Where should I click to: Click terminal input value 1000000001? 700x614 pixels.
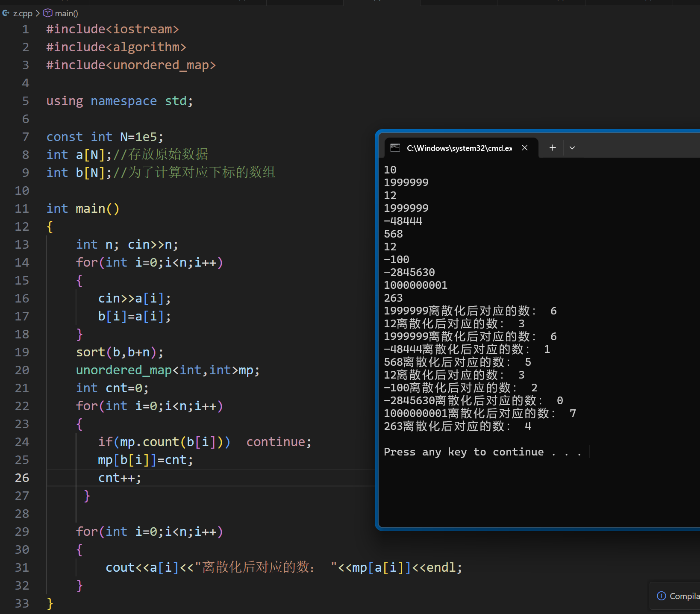415,285
